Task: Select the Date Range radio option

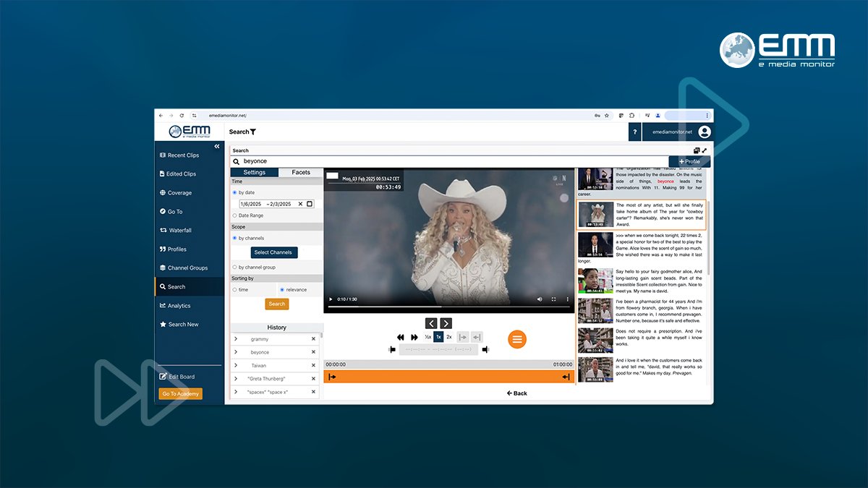Action: point(234,215)
